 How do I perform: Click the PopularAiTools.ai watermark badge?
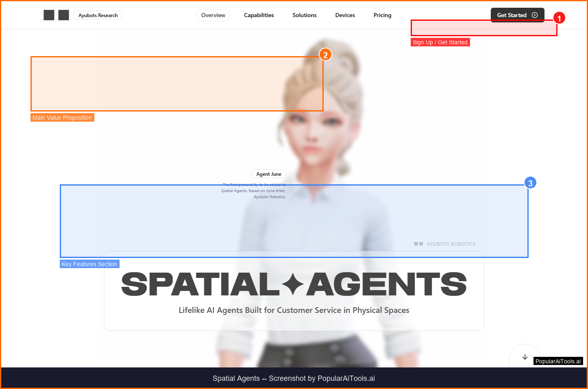[558, 361]
